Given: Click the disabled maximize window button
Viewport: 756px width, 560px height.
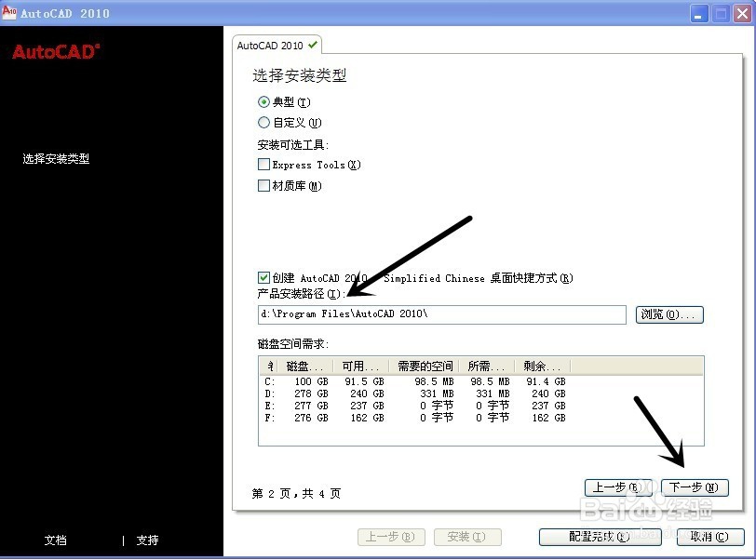Looking at the screenshot, I should coord(721,14).
